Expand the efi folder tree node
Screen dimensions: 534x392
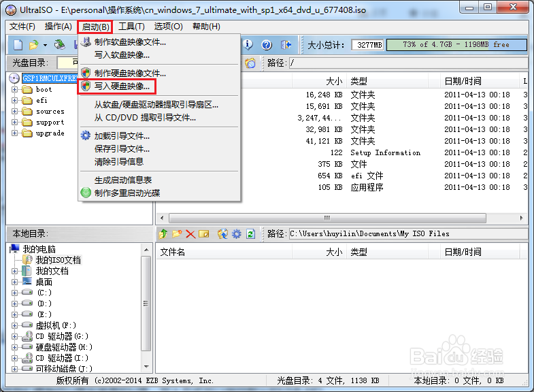point(15,101)
